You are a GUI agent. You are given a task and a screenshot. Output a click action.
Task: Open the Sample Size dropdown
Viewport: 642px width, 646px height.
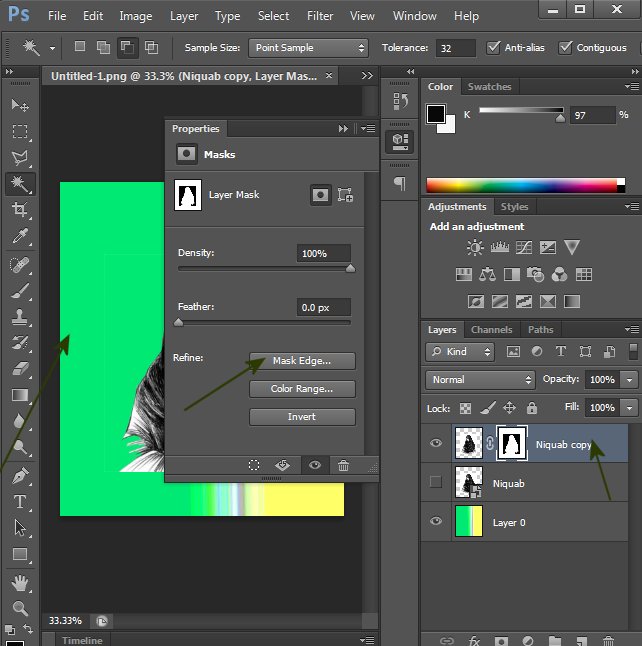(x=309, y=48)
